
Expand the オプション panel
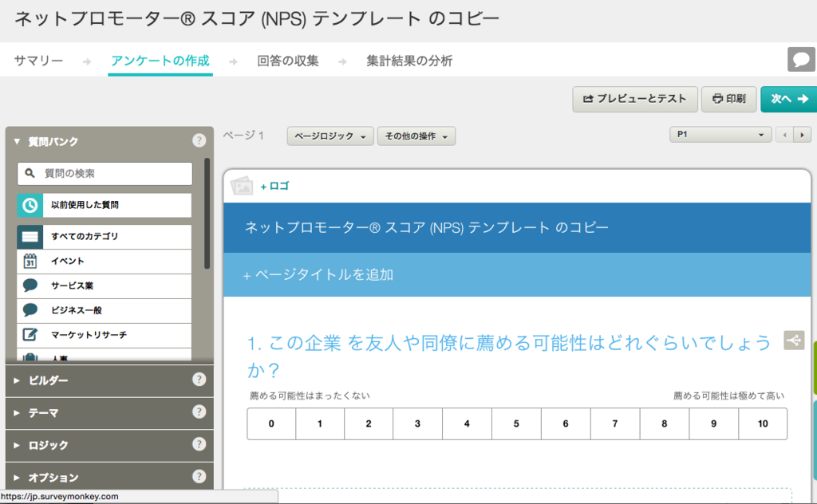pyautogui.click(x=17, y=478)
